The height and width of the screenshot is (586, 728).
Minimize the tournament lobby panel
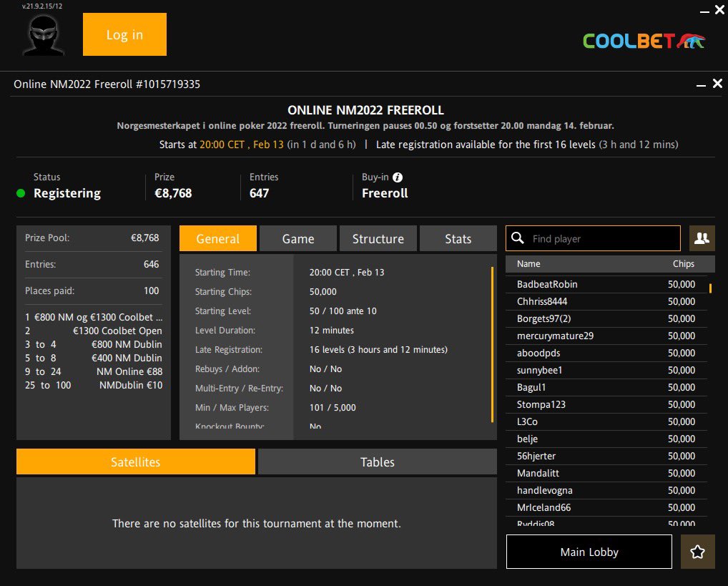tap(701, 84)
